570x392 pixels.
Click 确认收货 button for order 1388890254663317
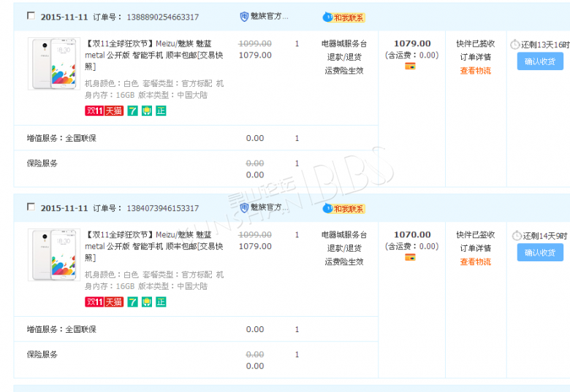(x=540, y=61)
